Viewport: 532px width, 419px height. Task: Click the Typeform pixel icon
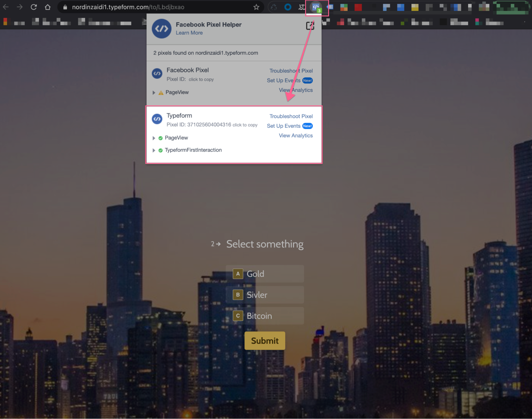157,119
